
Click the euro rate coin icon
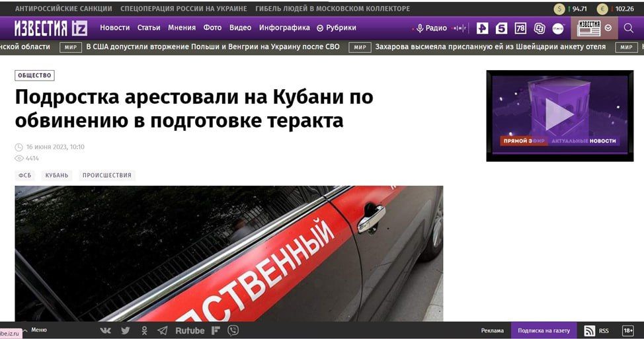pyautogui.click(x=602, y=9)
